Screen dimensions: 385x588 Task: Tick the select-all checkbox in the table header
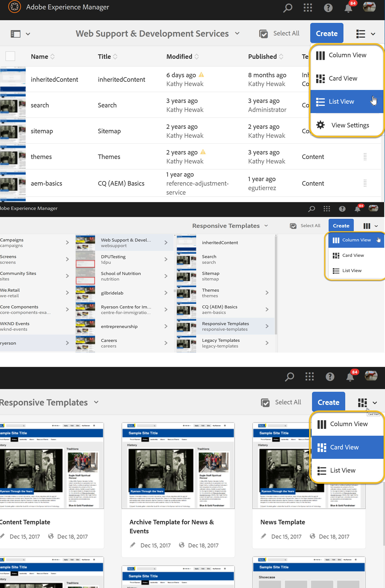pos(10,56)
